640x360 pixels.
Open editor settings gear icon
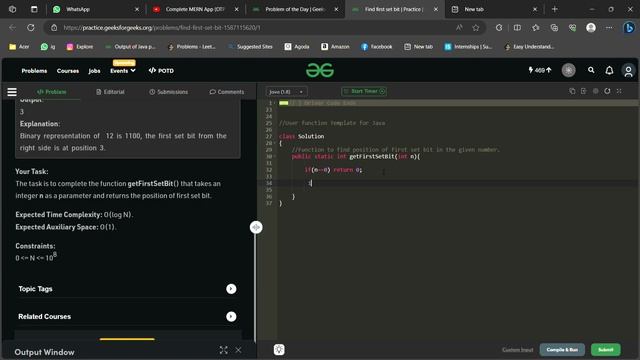pyautogui.click(x=596, y=91)
